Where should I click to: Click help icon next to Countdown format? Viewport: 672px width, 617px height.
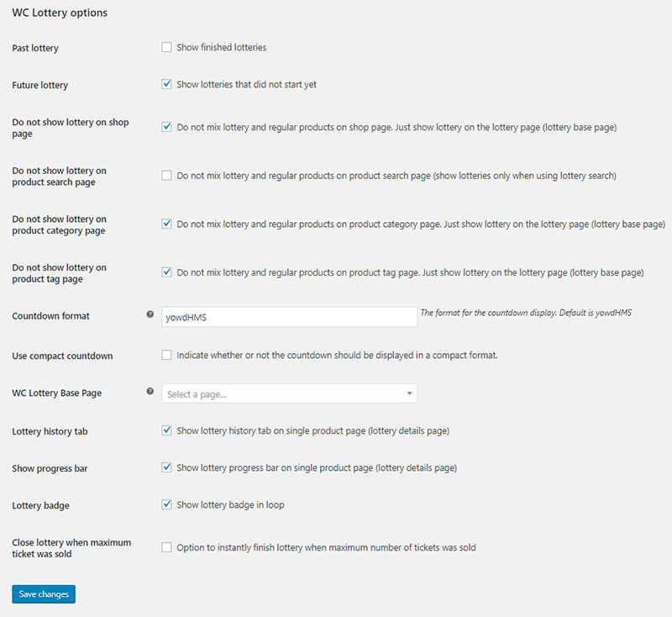[x=150, y=314]
